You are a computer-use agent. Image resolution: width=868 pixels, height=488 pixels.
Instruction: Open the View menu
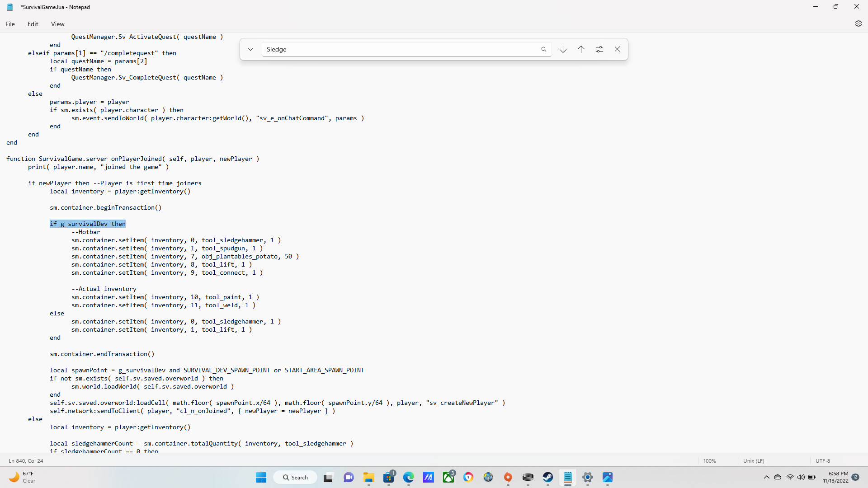(x=57, y=24)
